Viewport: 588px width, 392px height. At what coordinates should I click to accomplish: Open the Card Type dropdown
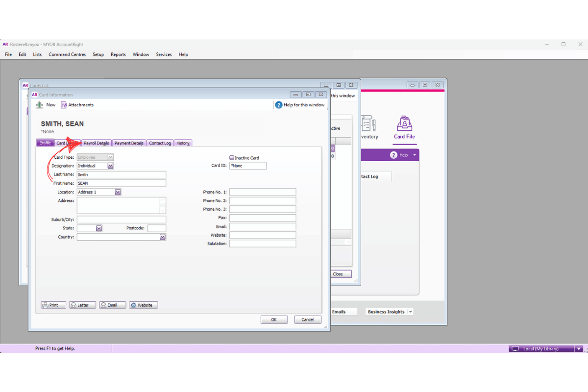click(x=110, y=157)
